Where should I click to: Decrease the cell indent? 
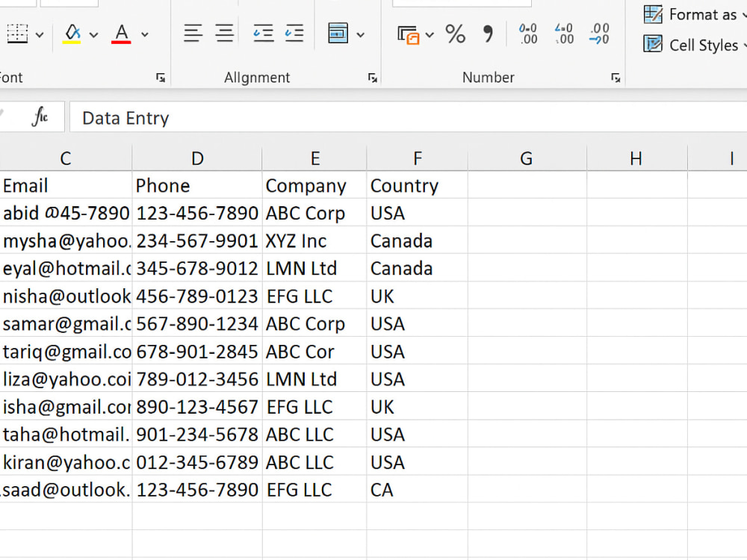click(x=263, y=34)
